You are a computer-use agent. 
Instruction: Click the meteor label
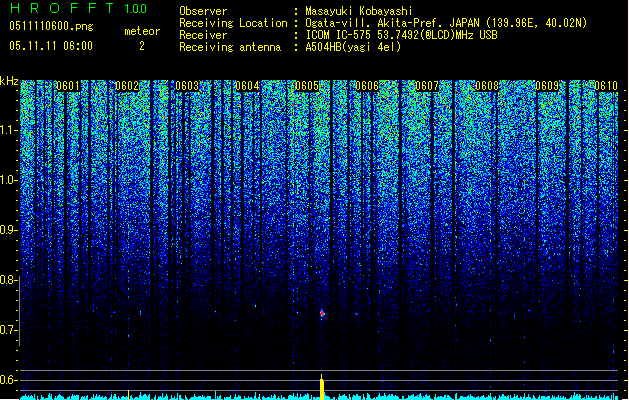click(x=142, y=31)
